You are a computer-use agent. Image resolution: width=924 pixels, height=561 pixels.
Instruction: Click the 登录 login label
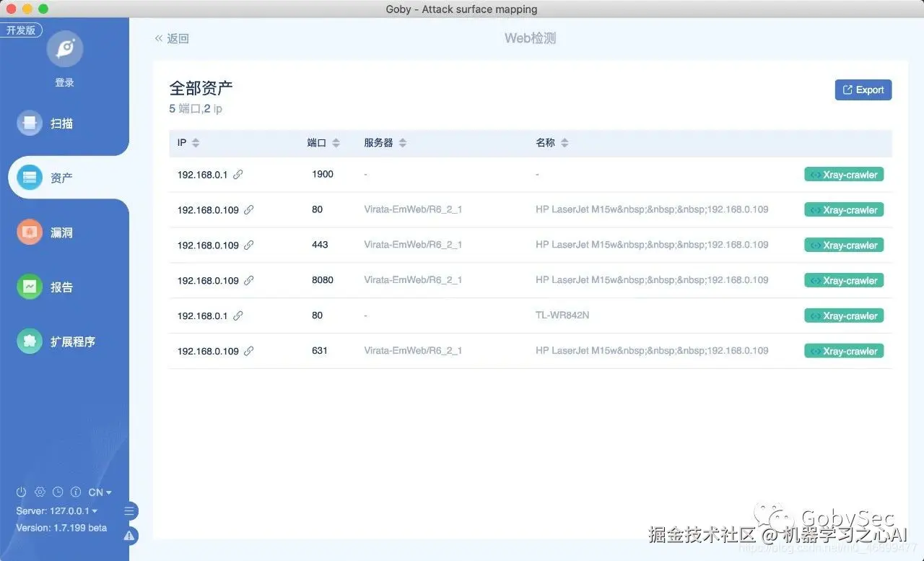[65, 82]
